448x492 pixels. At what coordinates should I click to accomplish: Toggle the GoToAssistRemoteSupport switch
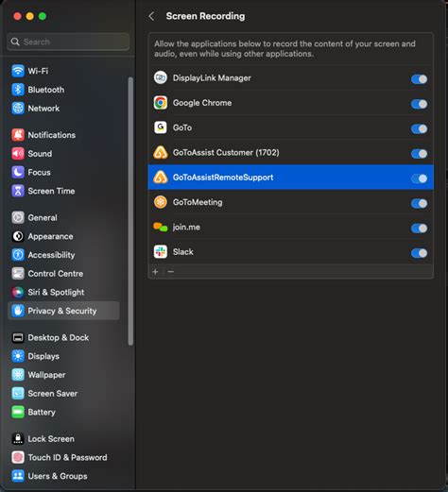click(x=419, y=178)
